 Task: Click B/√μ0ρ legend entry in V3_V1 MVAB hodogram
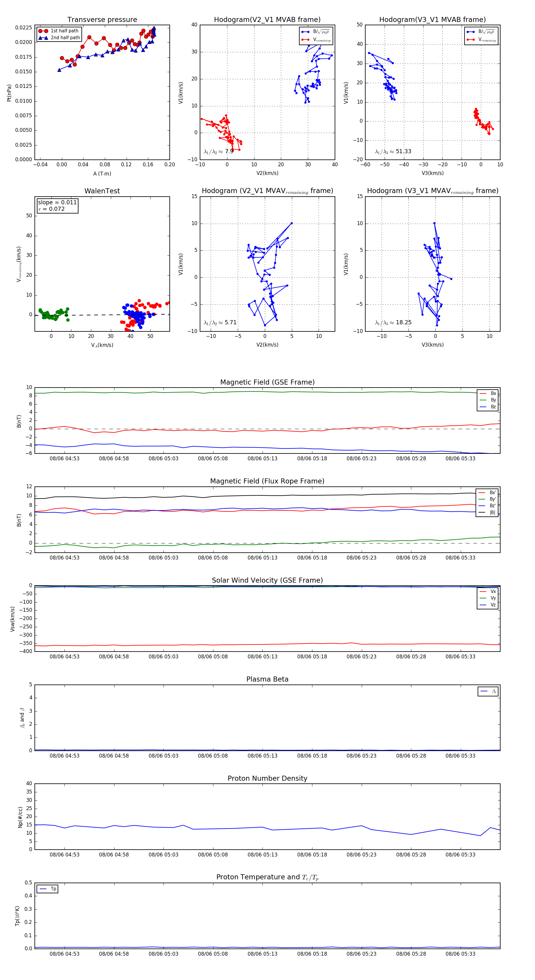point(481,32)
